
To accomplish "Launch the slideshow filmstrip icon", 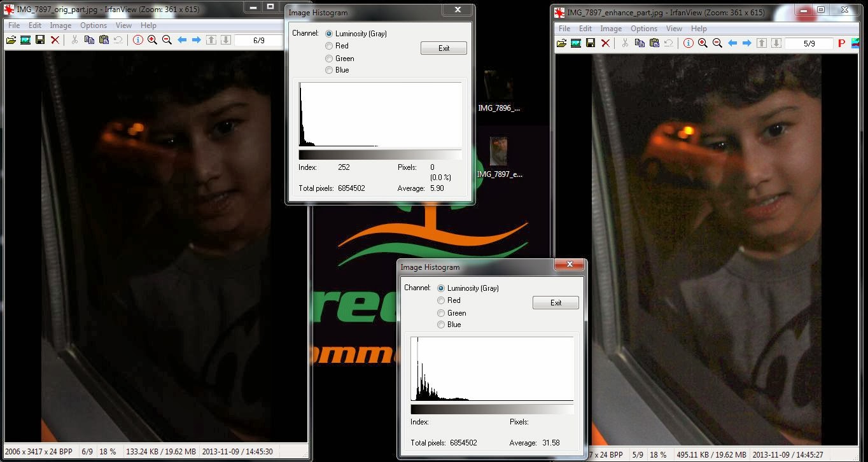I will coord(25,39).
